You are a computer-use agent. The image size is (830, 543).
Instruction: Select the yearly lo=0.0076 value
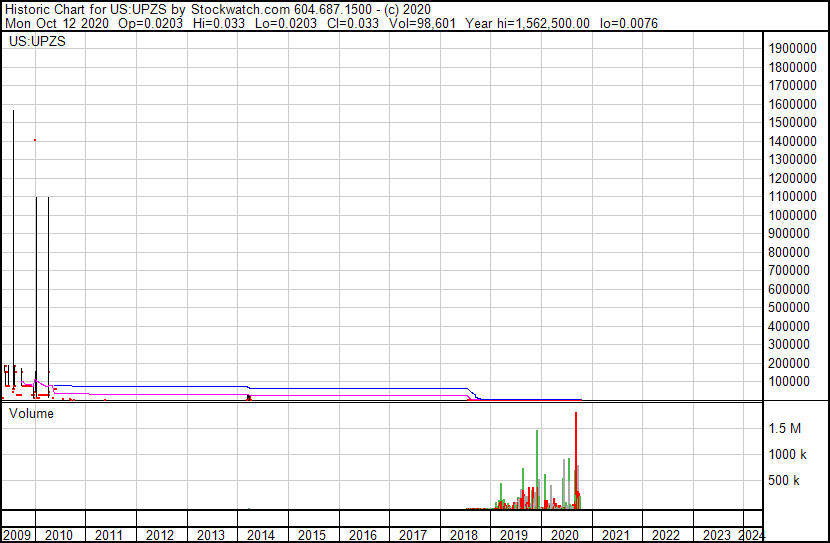(629, 23)
